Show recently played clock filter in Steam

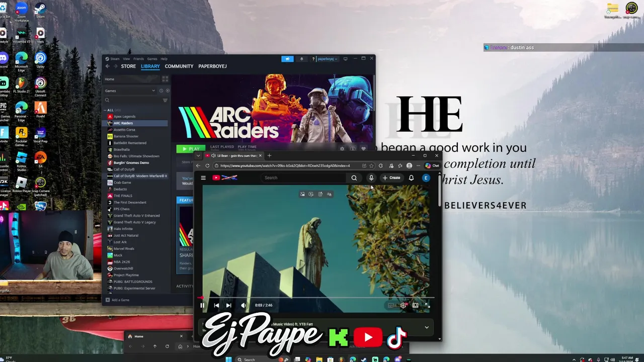(161, 91)
